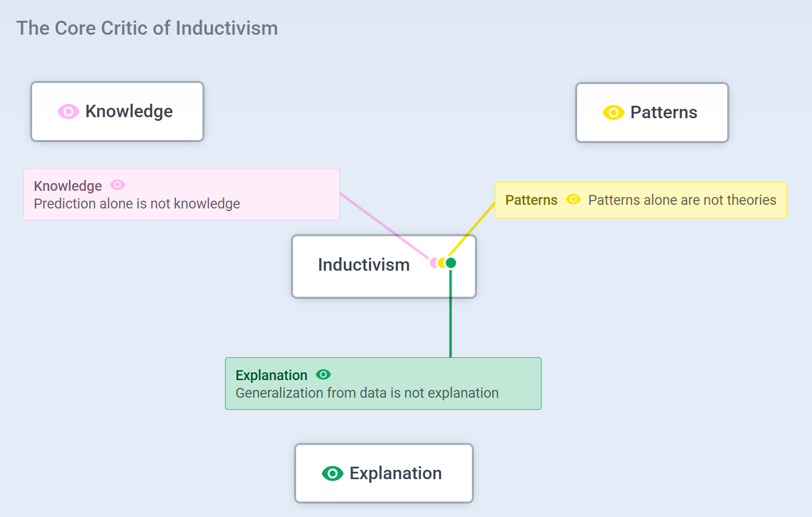Screen dimensions: 812x517
Task: Click the small eye icon in the yellow Patterns note
Action: coord(573,200)
